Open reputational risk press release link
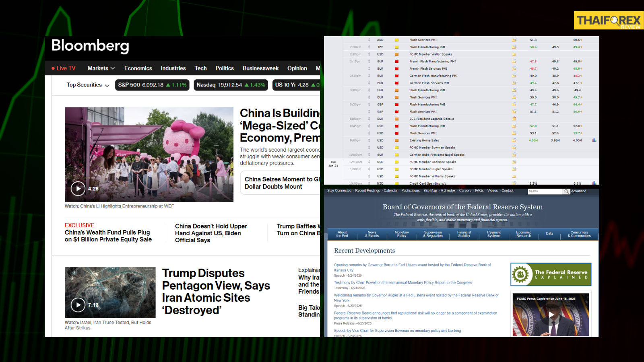The width and height of the screenshot is (644, 362). tap(415, 315)
